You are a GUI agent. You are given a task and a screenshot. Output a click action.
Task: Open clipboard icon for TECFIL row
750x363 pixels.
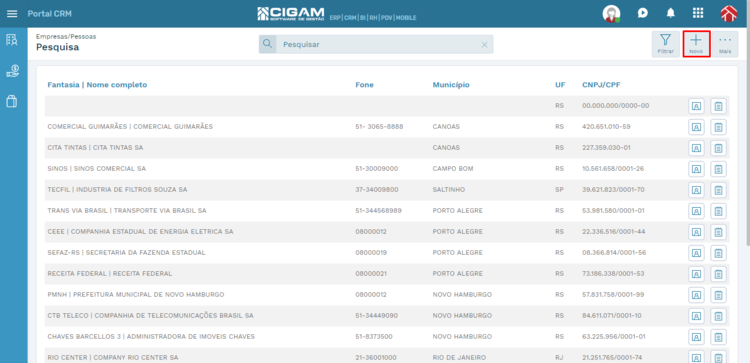[x=718, y=190]
